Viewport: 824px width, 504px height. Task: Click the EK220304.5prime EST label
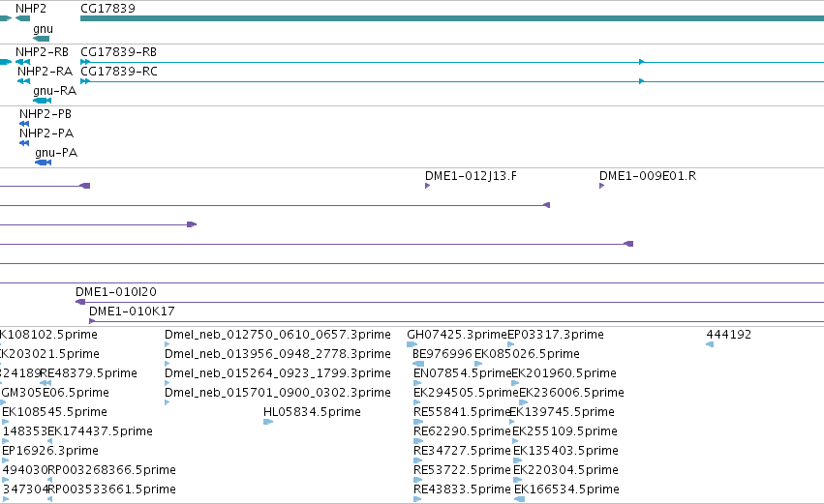566,470
